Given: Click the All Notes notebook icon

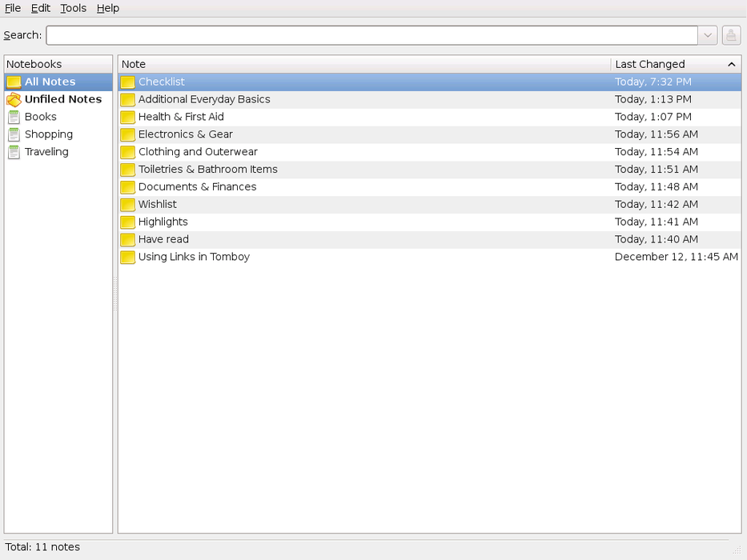Looking at the screenshot, I should coord(14,82).
